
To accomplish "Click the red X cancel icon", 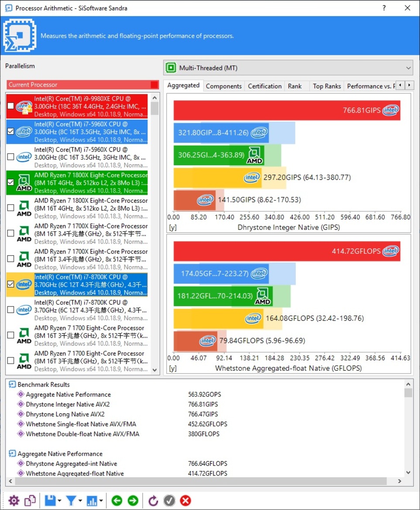I will 186,500.
